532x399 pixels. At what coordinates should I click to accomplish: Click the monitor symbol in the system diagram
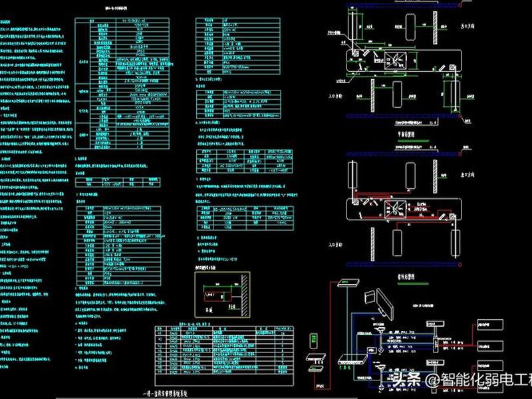click(x=385, y=304)
